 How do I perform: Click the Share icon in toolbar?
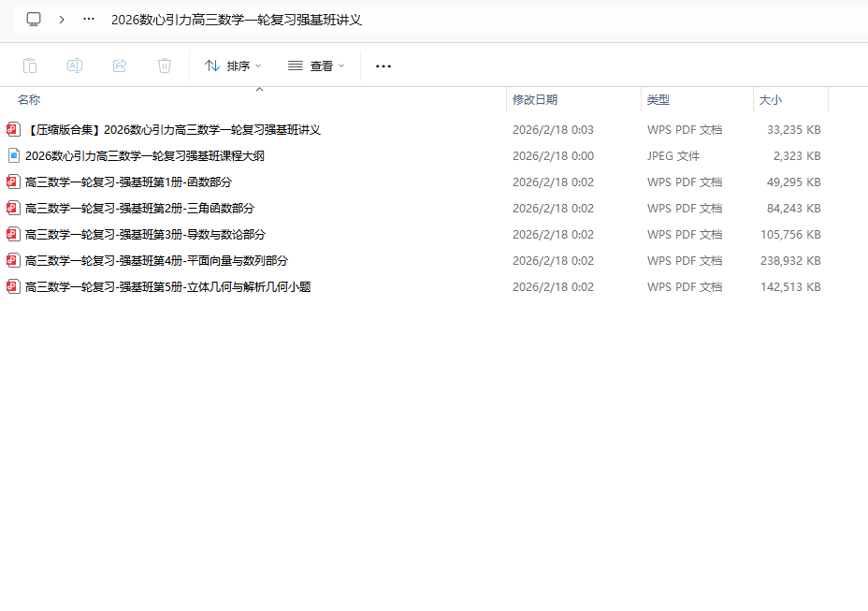[x=120, y=65]
